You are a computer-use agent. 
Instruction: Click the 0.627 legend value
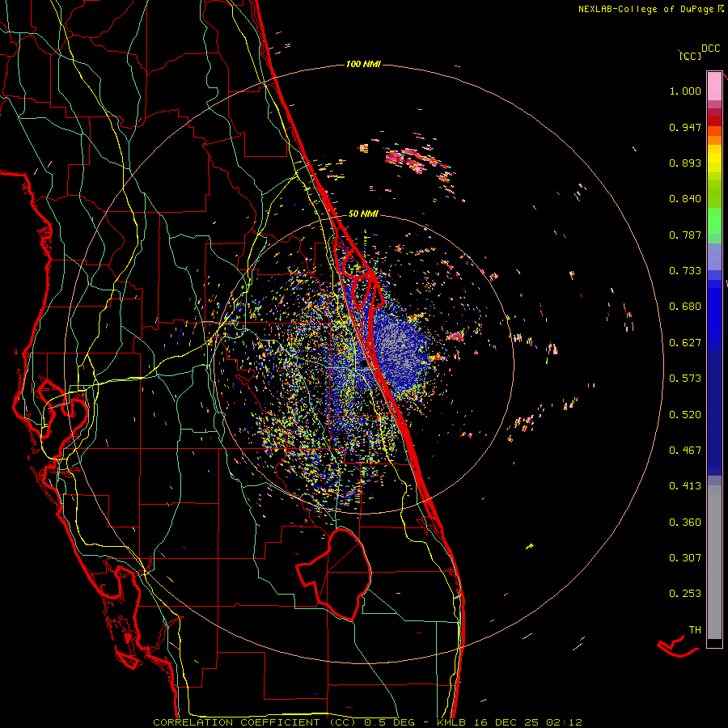pyautogui.click(x=685, y=343)
